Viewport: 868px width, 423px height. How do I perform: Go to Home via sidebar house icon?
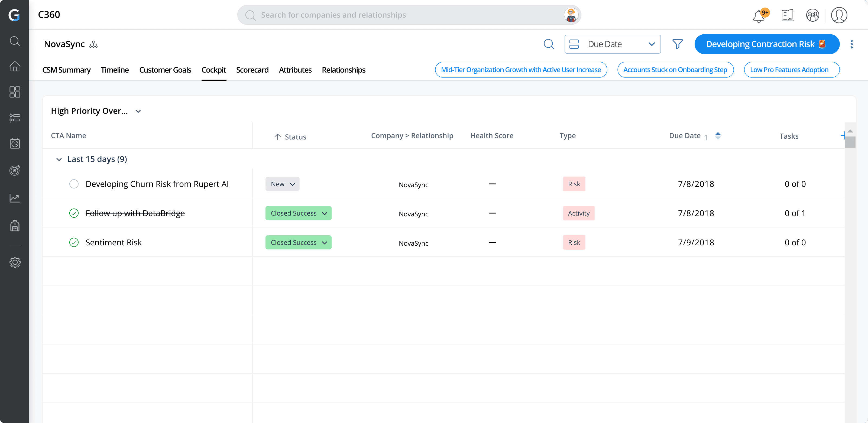[15, 66]
